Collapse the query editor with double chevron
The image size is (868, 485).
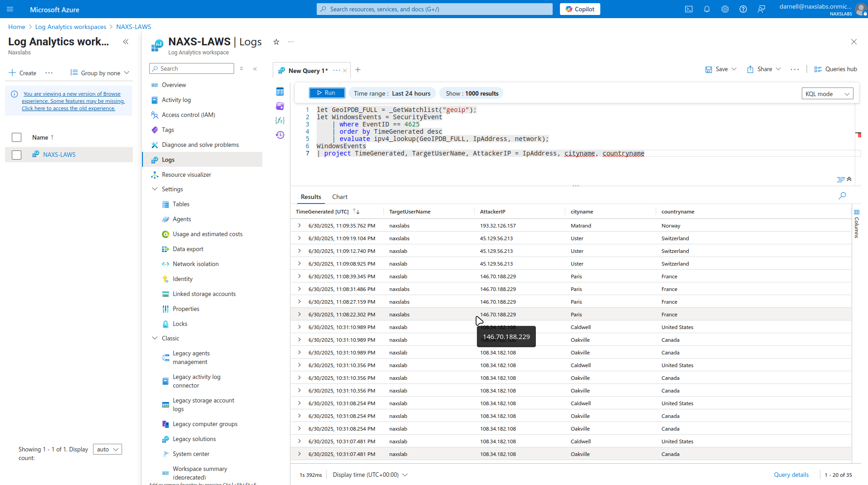[849, 179]
